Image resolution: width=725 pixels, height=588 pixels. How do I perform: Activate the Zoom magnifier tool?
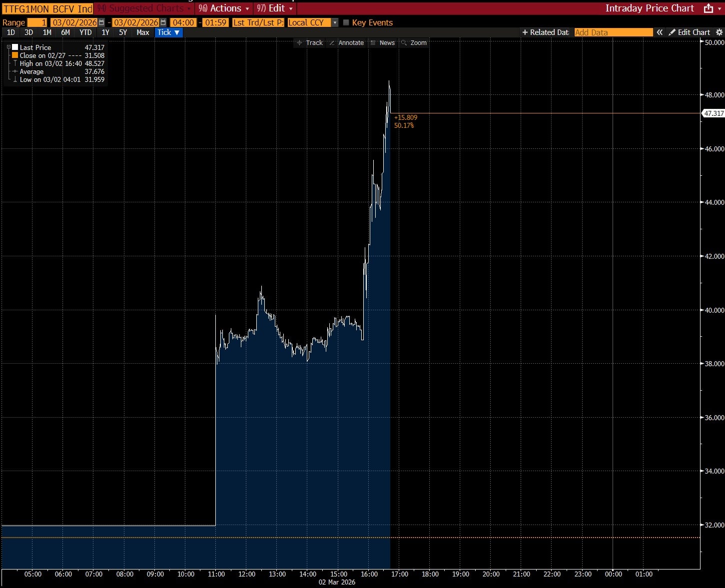414,43
